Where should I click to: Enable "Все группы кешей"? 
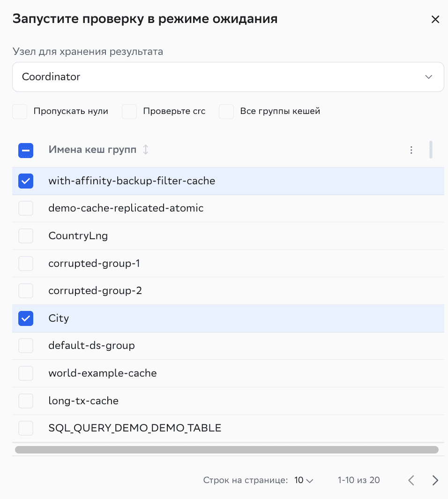click(x=226, y=112)
